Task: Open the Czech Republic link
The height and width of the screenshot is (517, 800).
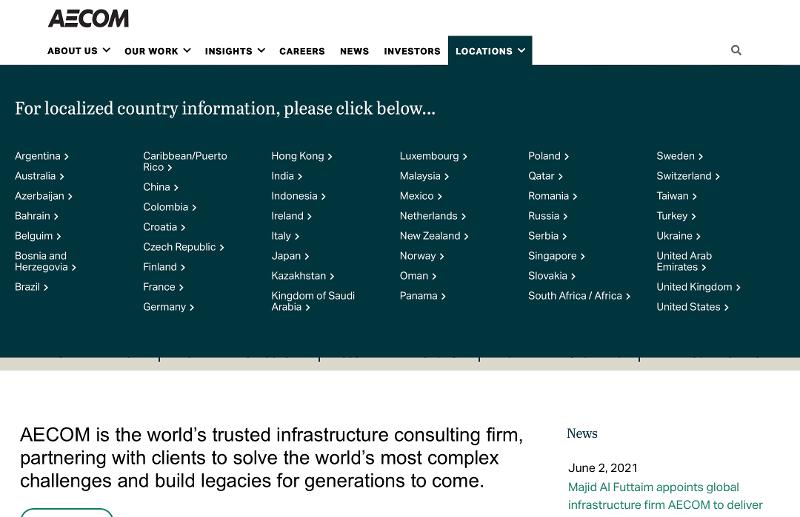Action: click(183, 247)
